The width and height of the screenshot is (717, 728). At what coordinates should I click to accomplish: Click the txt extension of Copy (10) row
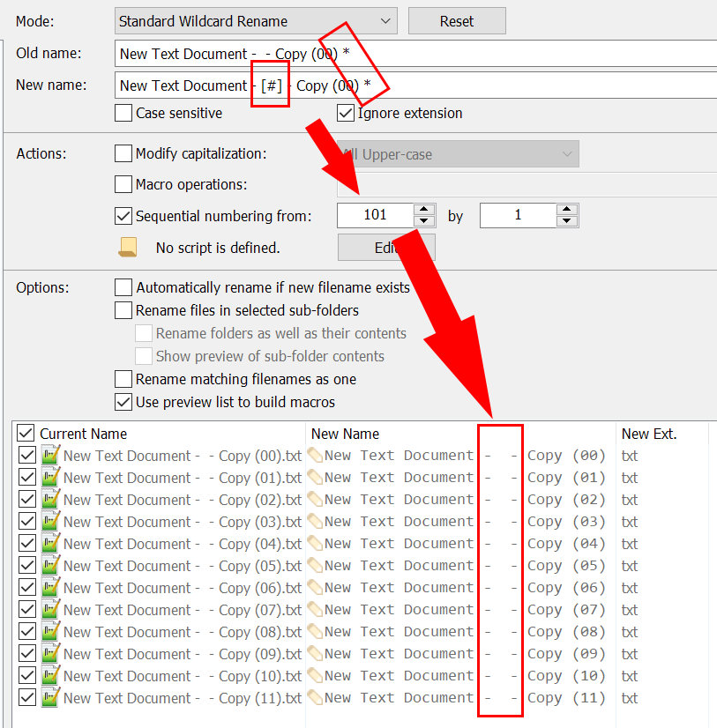630,676
